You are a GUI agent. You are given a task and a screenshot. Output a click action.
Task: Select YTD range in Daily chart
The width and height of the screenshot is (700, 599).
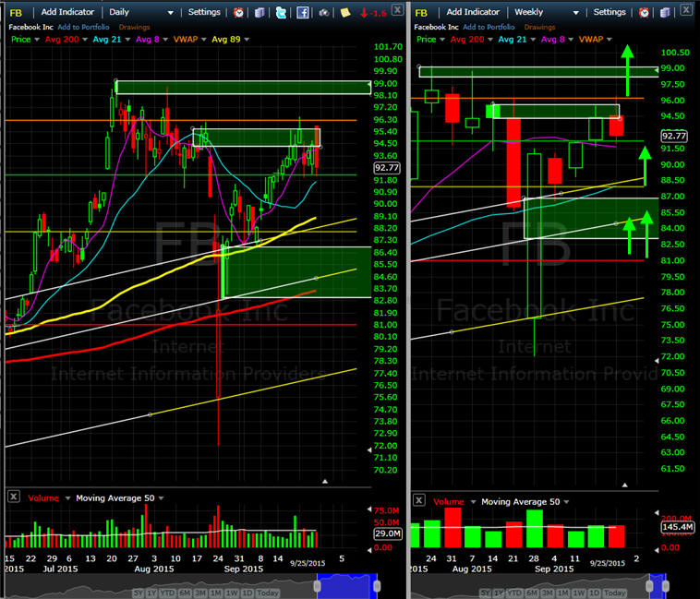(168, 593)
